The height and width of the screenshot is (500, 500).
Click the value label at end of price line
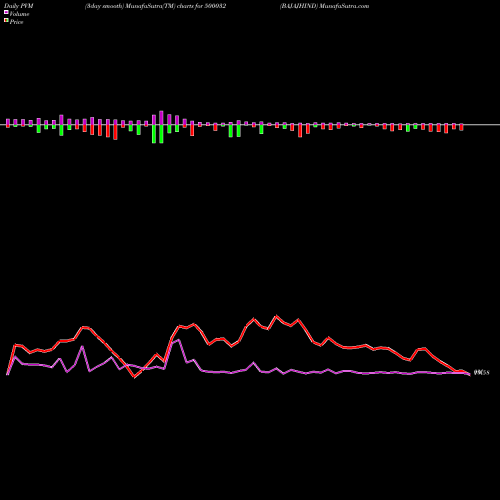coord(481,373)
